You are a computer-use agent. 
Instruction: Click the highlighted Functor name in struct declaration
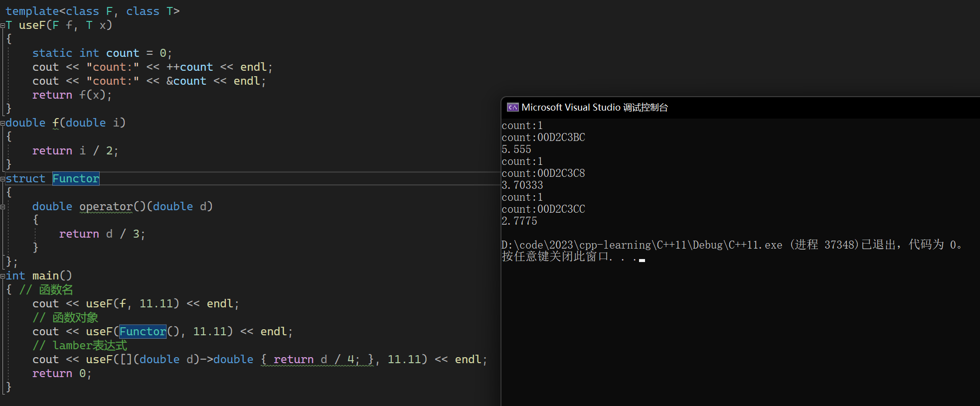76,178
